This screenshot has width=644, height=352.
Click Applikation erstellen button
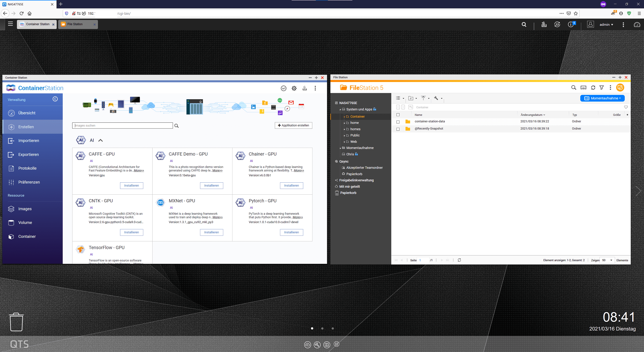pos(294,125)
